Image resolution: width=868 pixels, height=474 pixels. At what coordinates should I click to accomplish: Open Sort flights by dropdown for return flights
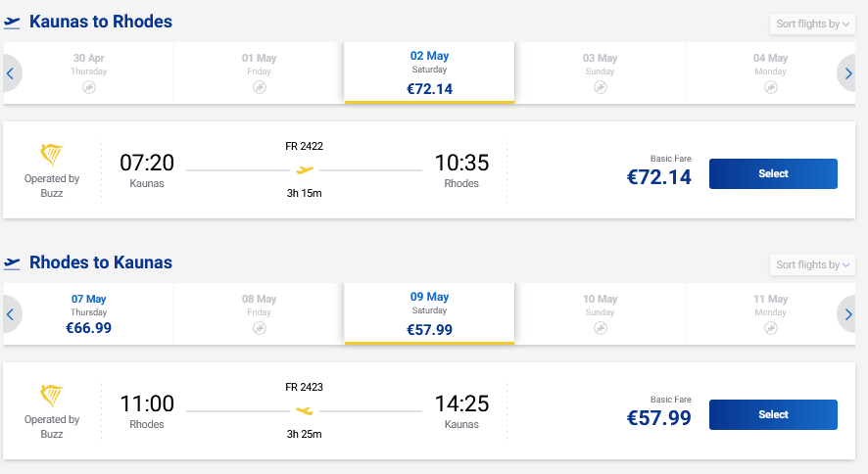pyautogui.click(x=812, y=265)
